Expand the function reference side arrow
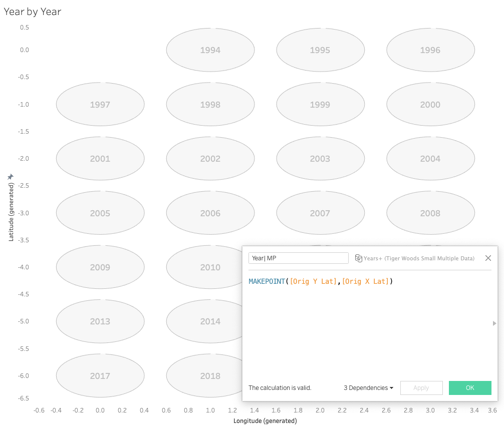504x428 pixels. [494, 323]
